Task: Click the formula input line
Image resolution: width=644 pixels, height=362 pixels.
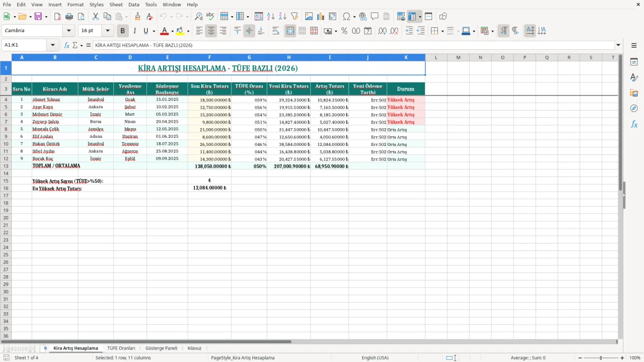Action: [x=353, y=45]
